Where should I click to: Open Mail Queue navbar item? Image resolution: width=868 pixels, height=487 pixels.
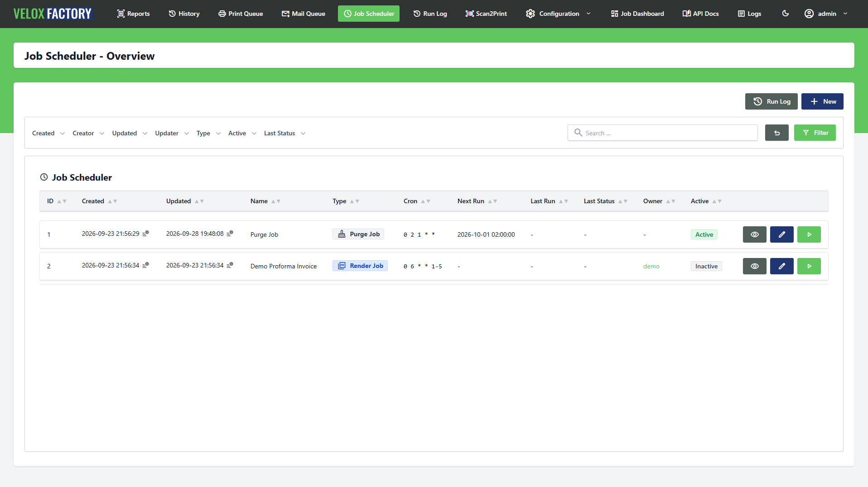(304, 14)
